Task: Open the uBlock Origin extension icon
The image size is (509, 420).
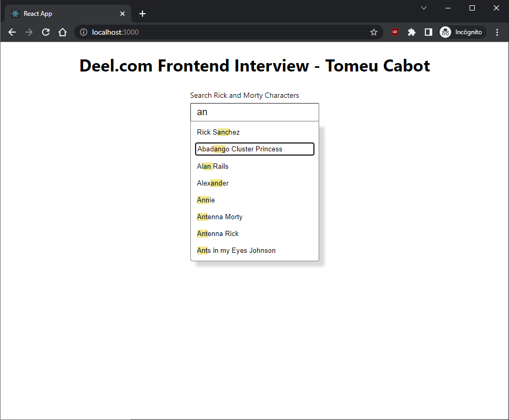Action: pyautogui.click(x=395, y=32)
